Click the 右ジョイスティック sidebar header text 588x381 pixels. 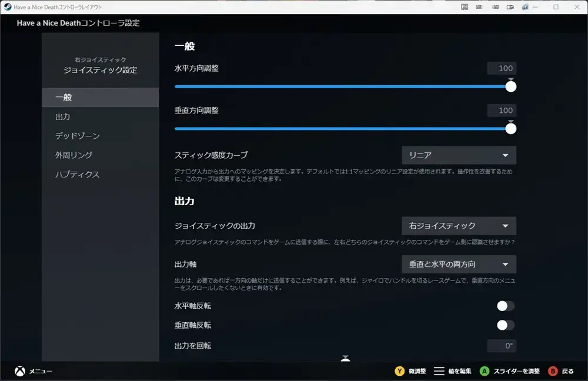click(x=100, y=59)
